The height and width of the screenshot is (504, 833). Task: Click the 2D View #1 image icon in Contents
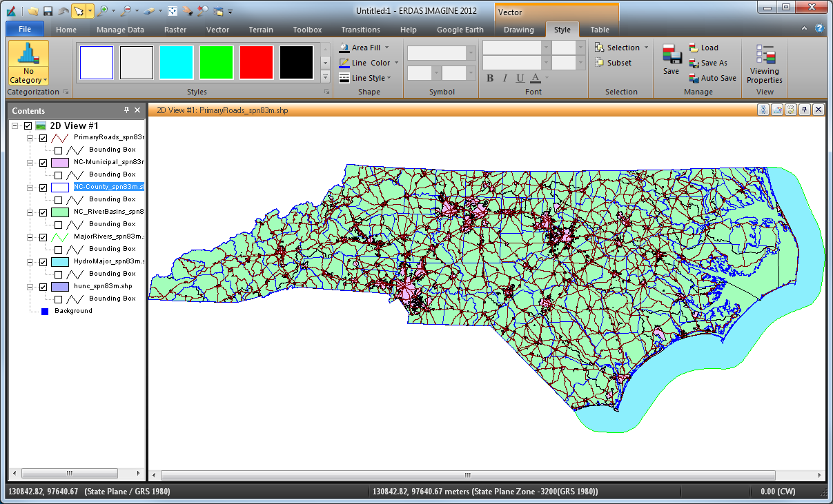coord(41,125)
